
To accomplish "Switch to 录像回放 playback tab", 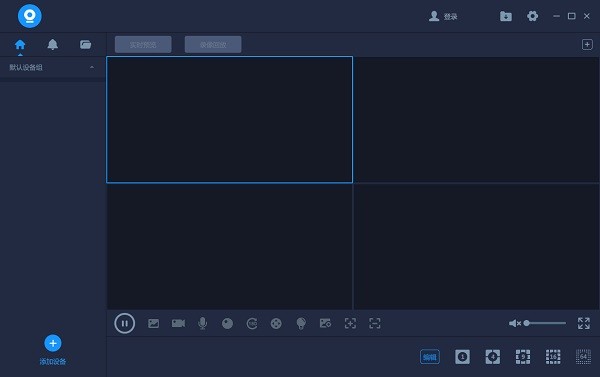I will pos(213,44).
